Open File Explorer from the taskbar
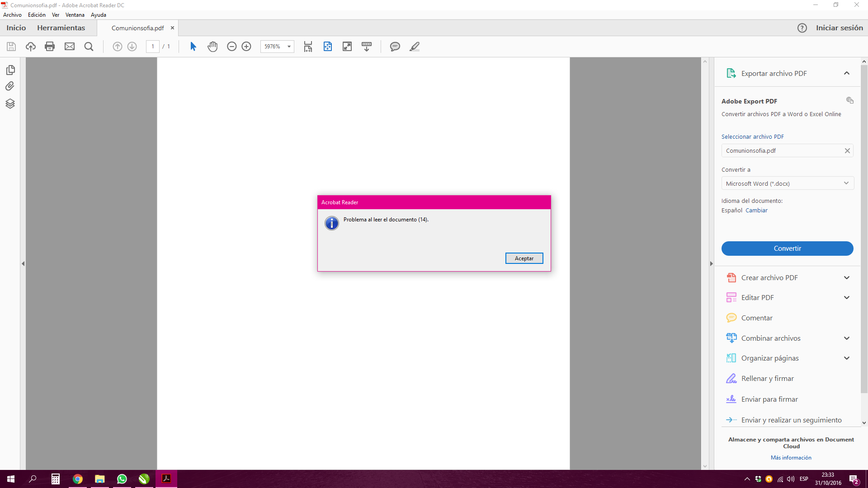Image resolution: width=868 pixels, height=488 pixels. click(x=99, y=479)
